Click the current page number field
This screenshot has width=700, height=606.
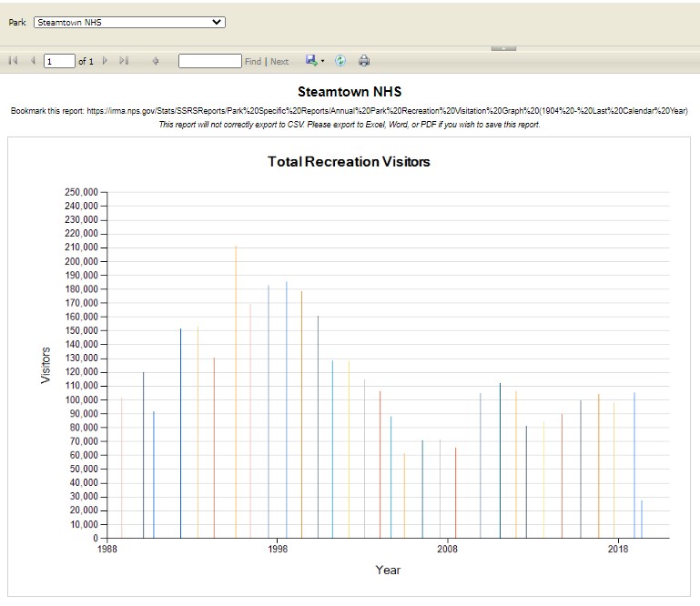pos(59,61)
